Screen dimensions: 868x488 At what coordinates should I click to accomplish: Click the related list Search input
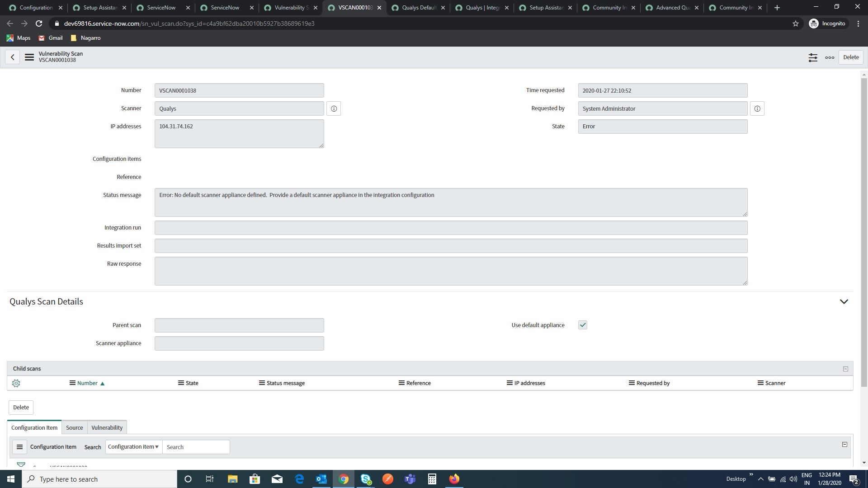(x=196, y=447)
